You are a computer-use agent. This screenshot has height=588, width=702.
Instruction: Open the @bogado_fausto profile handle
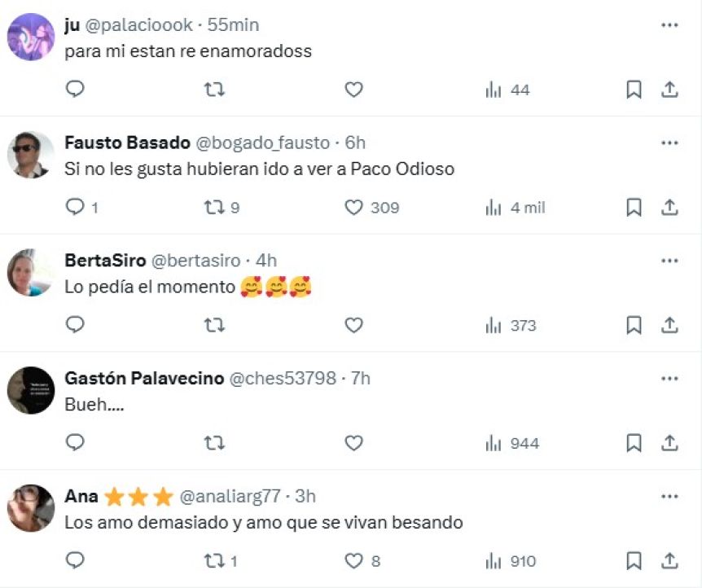click(x=262, y=143)
